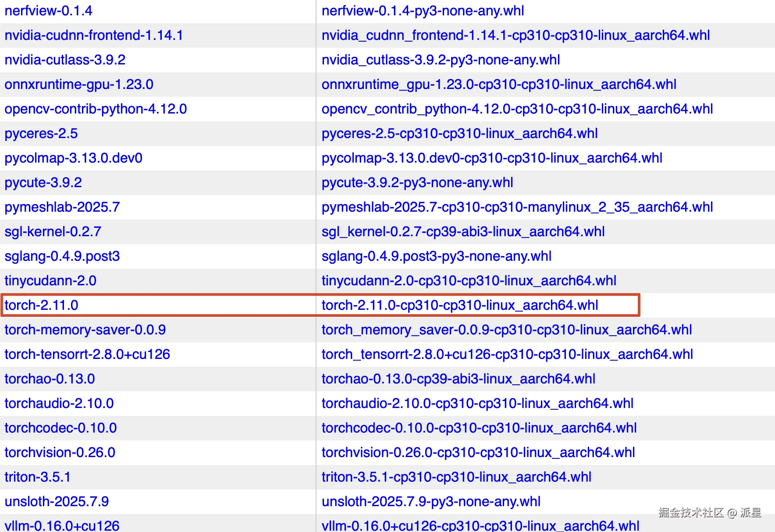
Task: Open the torchvision-0.26.0 package link
Action: 60,452
